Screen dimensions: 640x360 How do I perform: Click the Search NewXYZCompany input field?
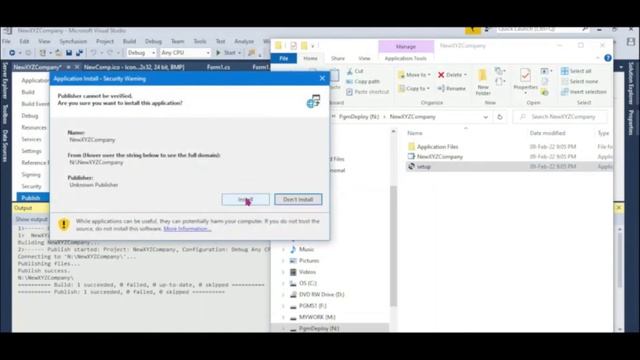click(560, 117)
